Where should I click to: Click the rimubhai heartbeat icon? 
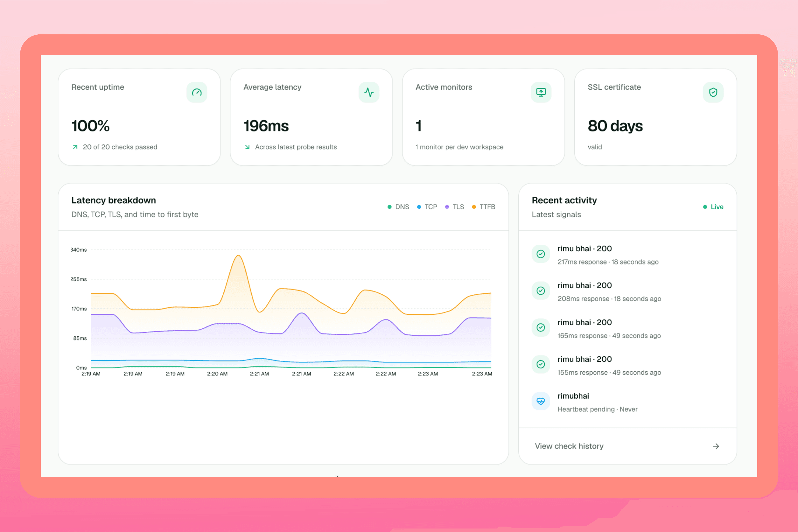(x=541, y=401)
